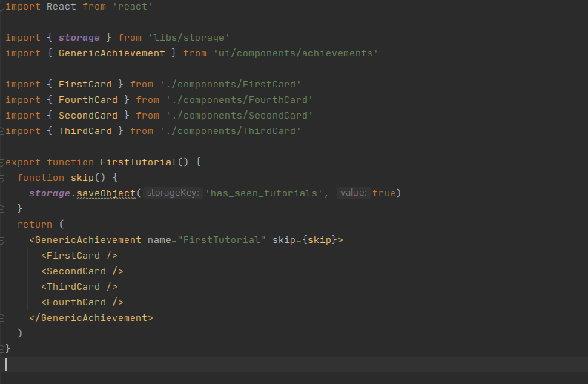Click the 'name' attribute of GenericAchievement
Screen dimensions: 588x384
(x=159, y=240)
